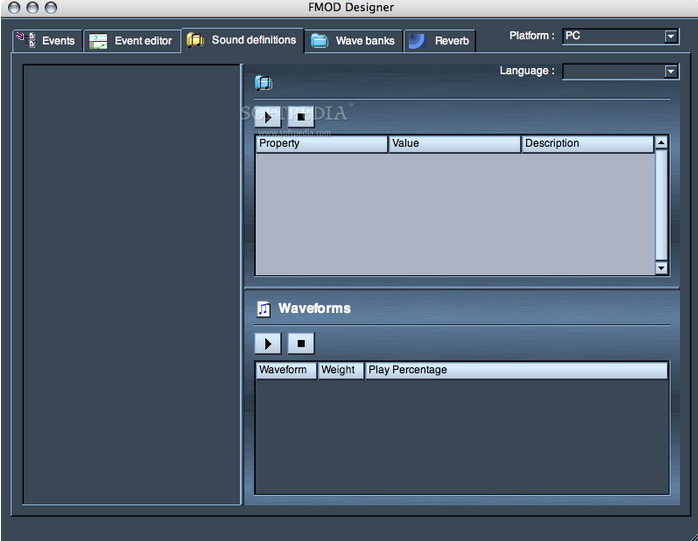Click the Play Percentage column header
698x541 pixels.
516,370
